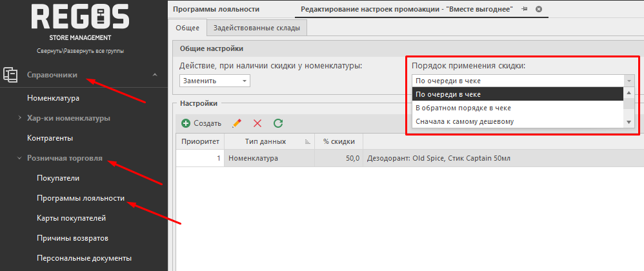Pin the promo settings editing tab
Screen dimensions: 644x271
(x=525, y=9)
